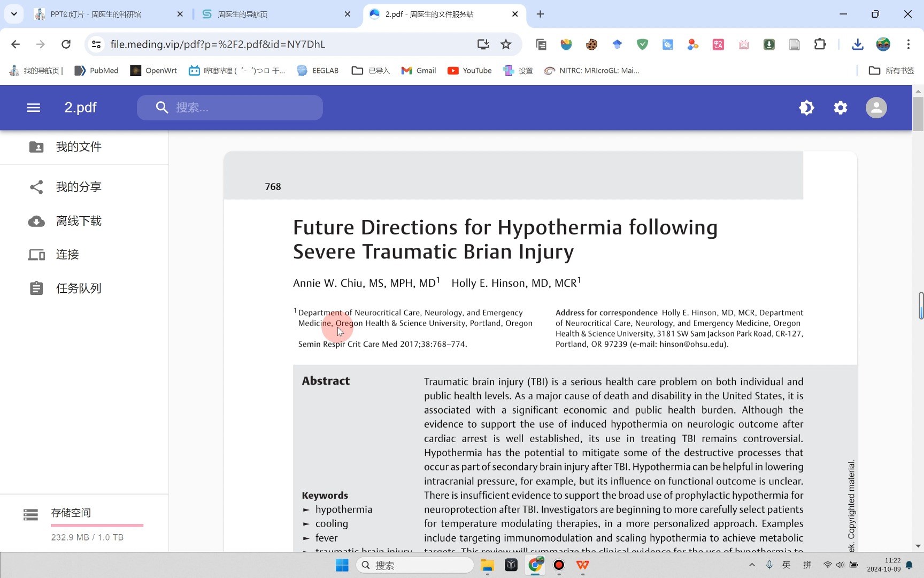924x578 pixels.
Task: Open the OpenWrt bookmark
Action: [x=153, y=71]
